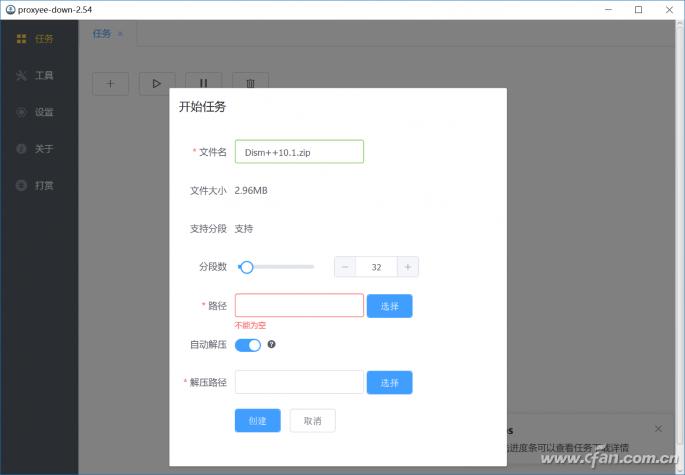
Task: Click the segment count field showing 32
Action: (377, 267)
